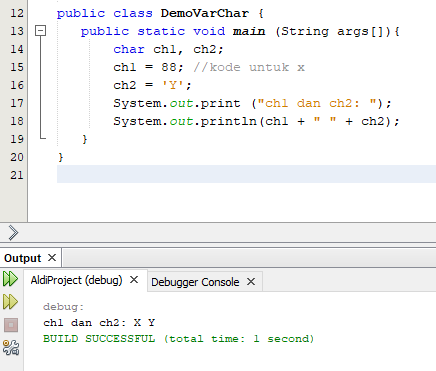The height and width of the screenshot is (371, 436).
Task: Click the static keyword on line 13
Action: click(161, 31)
